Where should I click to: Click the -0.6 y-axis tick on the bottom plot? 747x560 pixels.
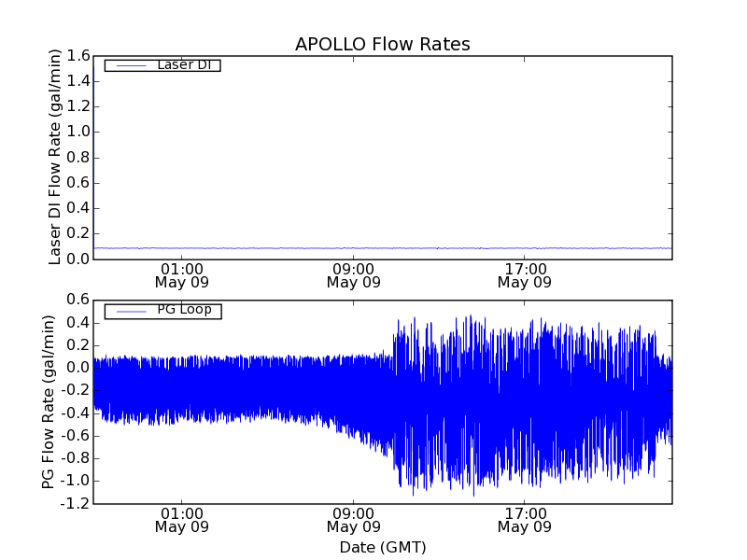(76, 436)
